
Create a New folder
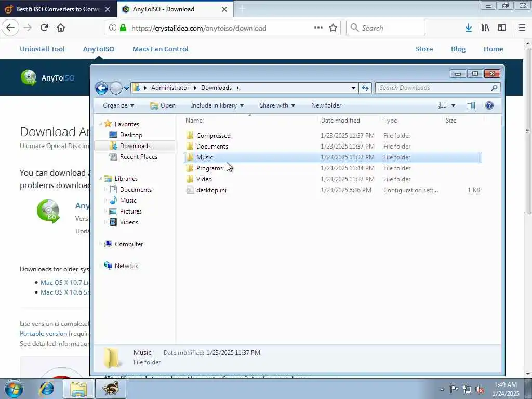[326, 105]
